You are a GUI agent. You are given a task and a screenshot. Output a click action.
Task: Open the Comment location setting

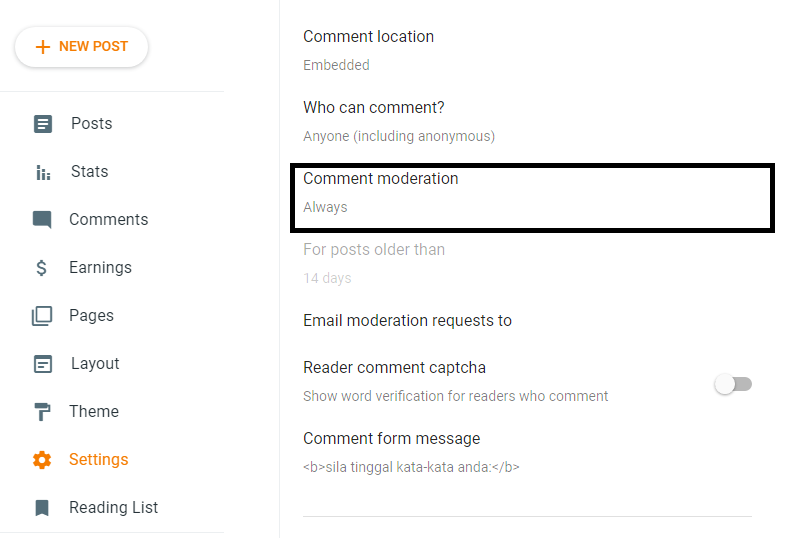368,49
